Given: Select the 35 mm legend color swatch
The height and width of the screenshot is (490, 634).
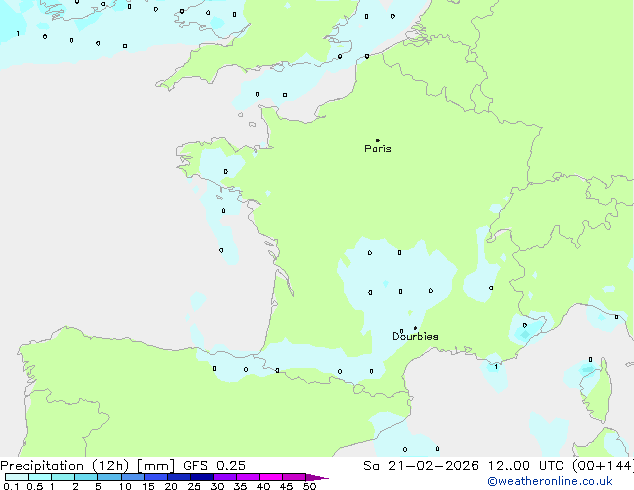Looking at the screenshot, I should click(x=248, y=477).
